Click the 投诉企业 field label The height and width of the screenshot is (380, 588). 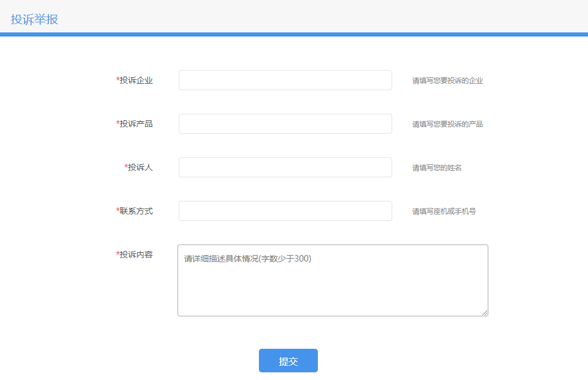point(136,80)
